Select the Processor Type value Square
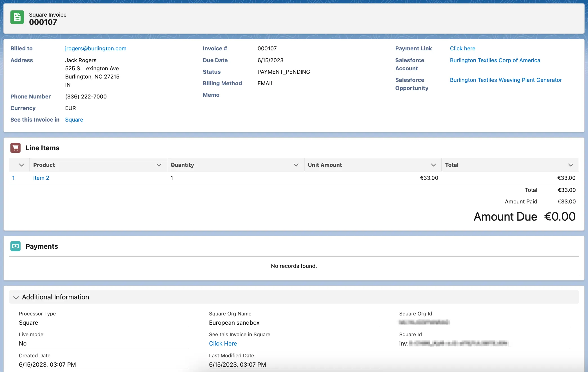This screenshot has height=372, width=588. click(28, 322)
